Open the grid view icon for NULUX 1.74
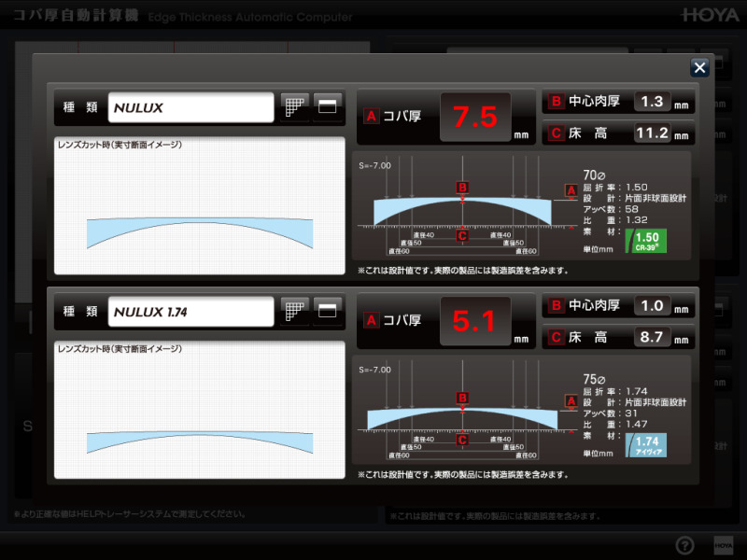This screenshot has height=560, width=747. click(x=294, y=311)
